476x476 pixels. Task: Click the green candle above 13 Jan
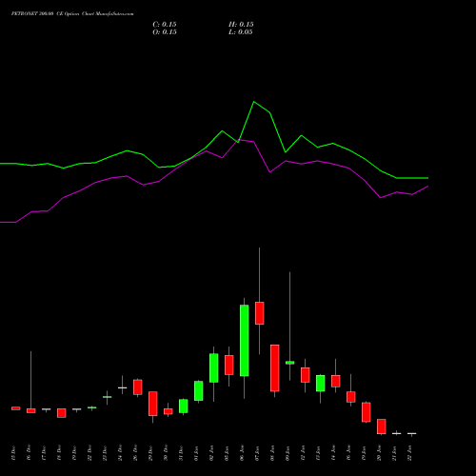pyautogui.click(x=321, y=384)
